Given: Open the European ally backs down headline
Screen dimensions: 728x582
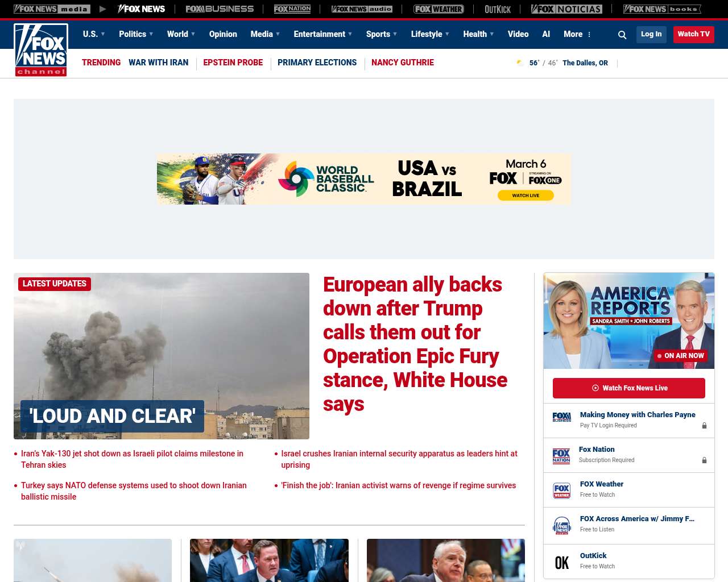Looking at the screenshot, I should pyautogui.click(x=415, y=344).
